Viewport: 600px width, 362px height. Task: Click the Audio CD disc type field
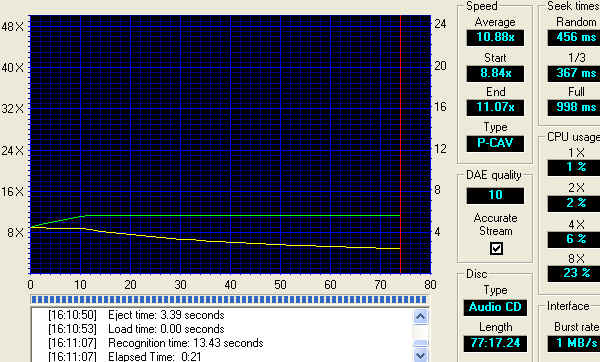[495, 307]
